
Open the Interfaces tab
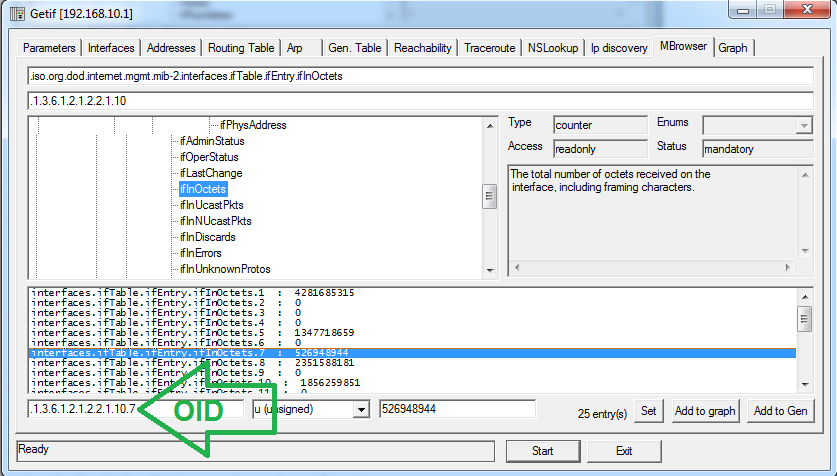[x=111, y=48]
